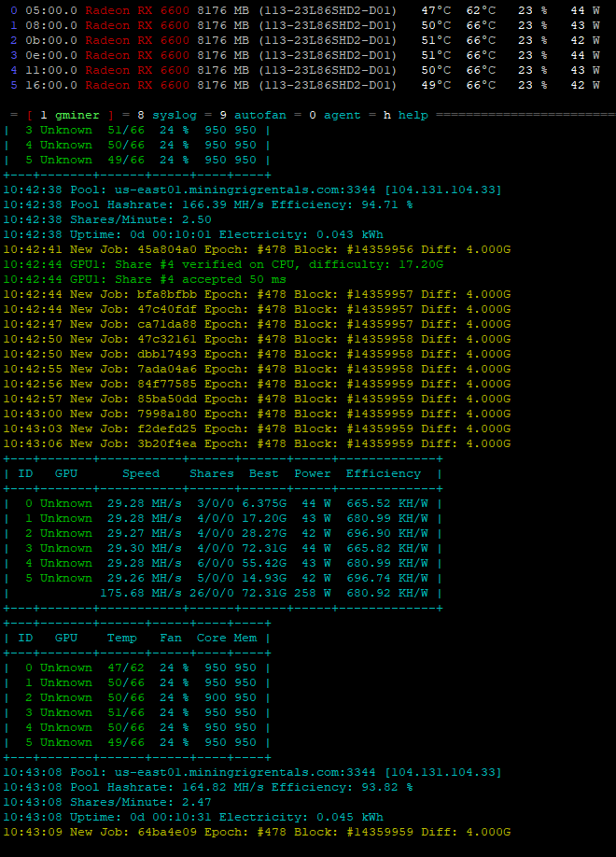
Task: Select the 94.71 % efficiency value
Action: tap(387, 204)
